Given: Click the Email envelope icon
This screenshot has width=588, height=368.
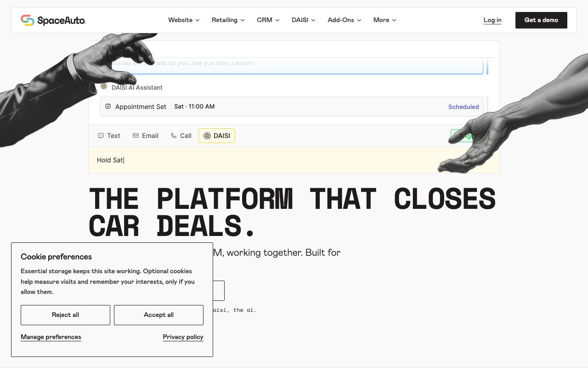Looking at the screenshot, I should (x=136, y=136).
